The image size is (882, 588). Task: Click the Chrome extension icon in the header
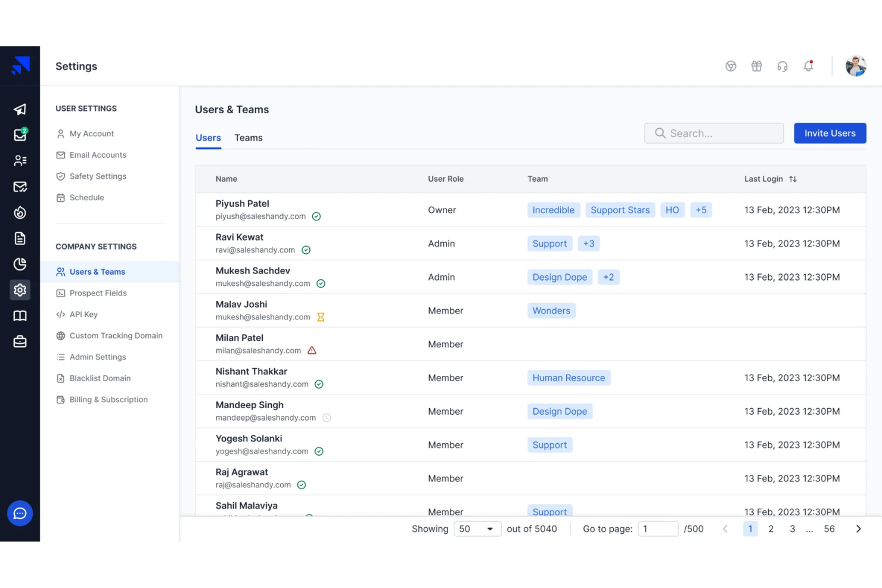731,66
